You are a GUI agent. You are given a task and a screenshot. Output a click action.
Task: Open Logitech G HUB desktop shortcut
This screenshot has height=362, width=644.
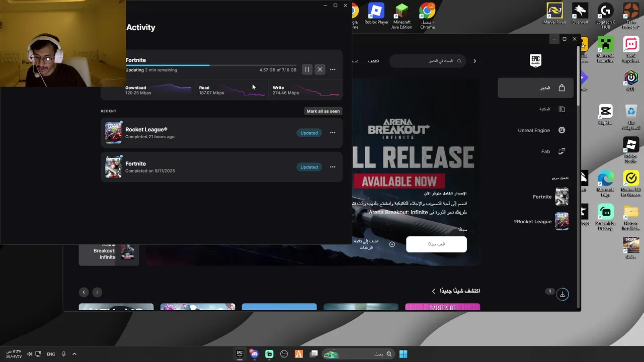click(x=605, y=17)
